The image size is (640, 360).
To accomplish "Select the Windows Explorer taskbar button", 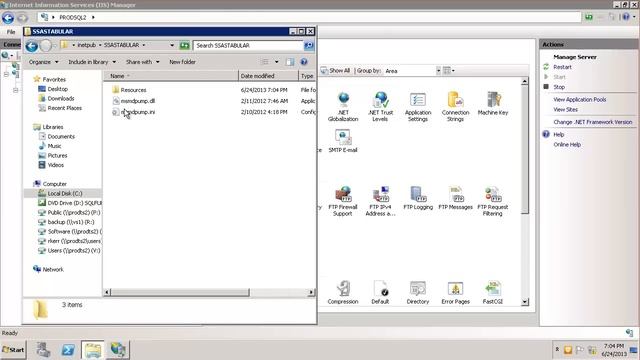I will [x=93, y=350].
